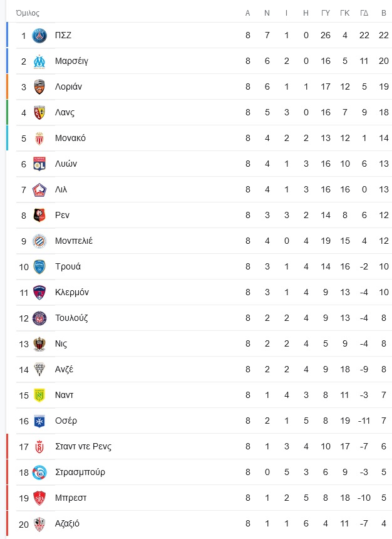Click the Ρεν club badge
Image resolution: width=392 pixels, height=539 pixels.
[x=39, y=215]
